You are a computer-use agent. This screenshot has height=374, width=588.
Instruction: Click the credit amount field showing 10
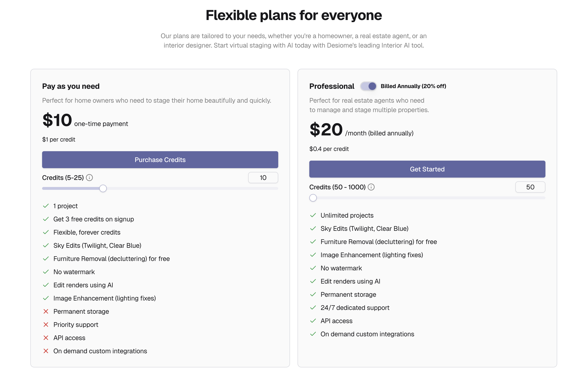coord(263,178)
